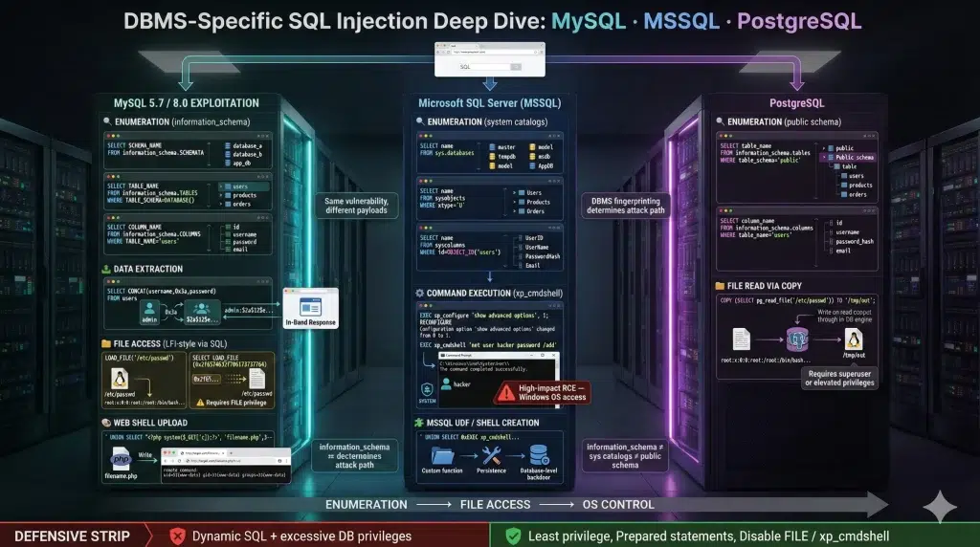Click the submit button beside the SQL field
Screen dimensions: 980x547
click(x=516, y=67)
